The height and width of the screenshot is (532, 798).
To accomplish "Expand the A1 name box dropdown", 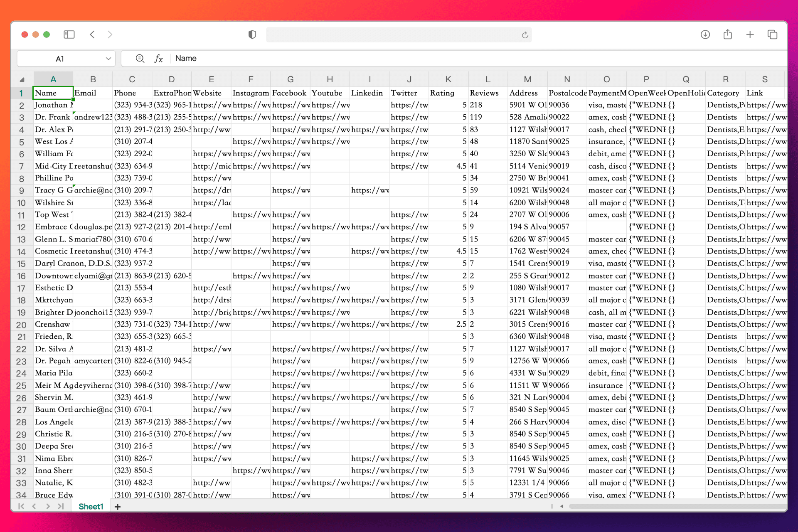I will tap(108, 59).
